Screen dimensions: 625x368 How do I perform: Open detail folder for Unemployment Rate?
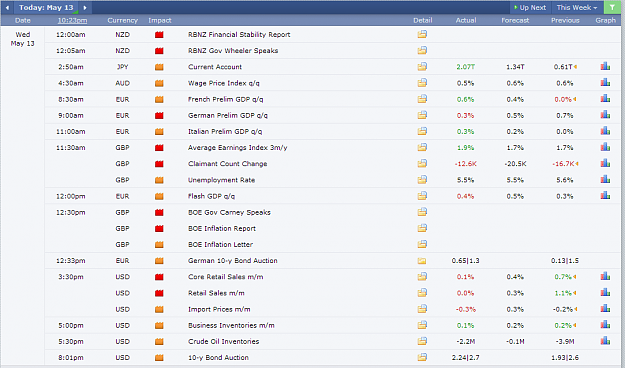(422, 180)
